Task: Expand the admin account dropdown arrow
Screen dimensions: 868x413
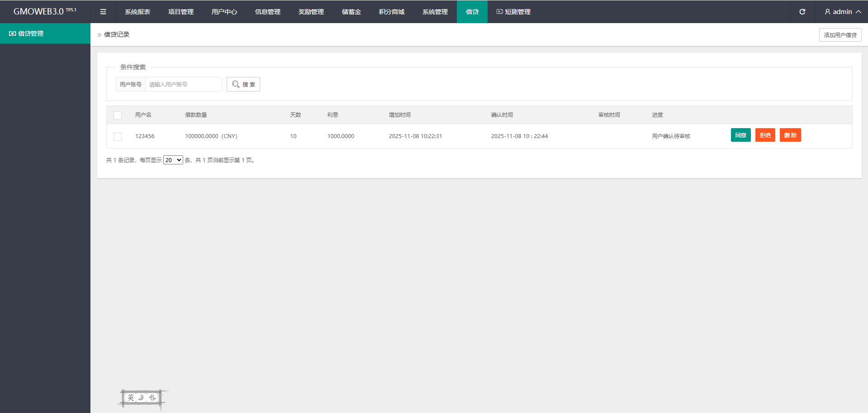Action: coord(858,12)
